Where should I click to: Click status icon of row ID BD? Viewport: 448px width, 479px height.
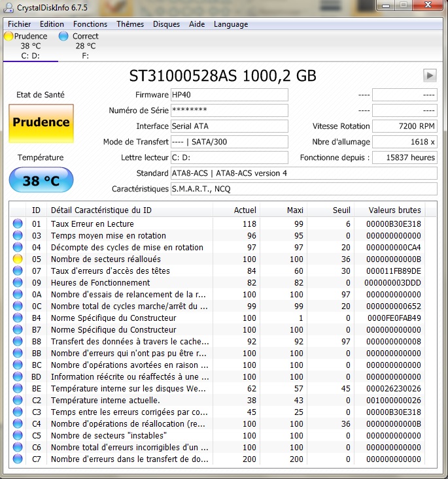point(18,376)
